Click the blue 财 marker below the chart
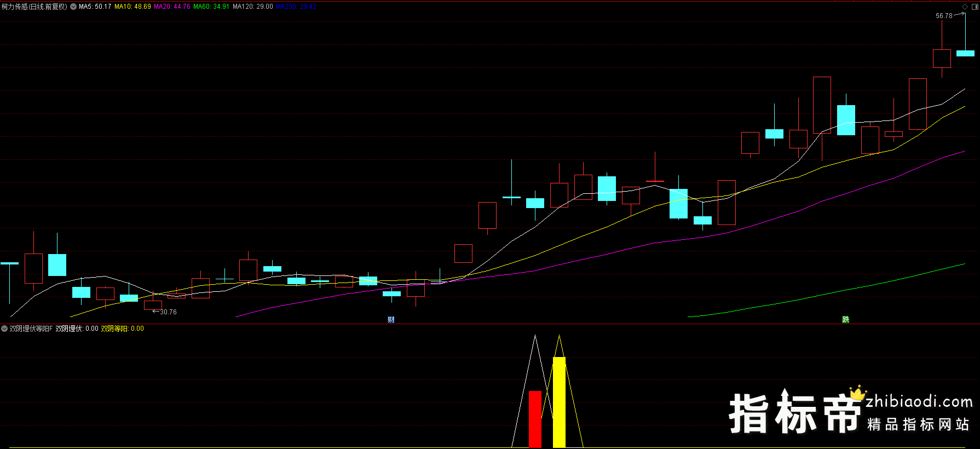The height and width of the screenshot is (449, 980). [x=391, y=320]
